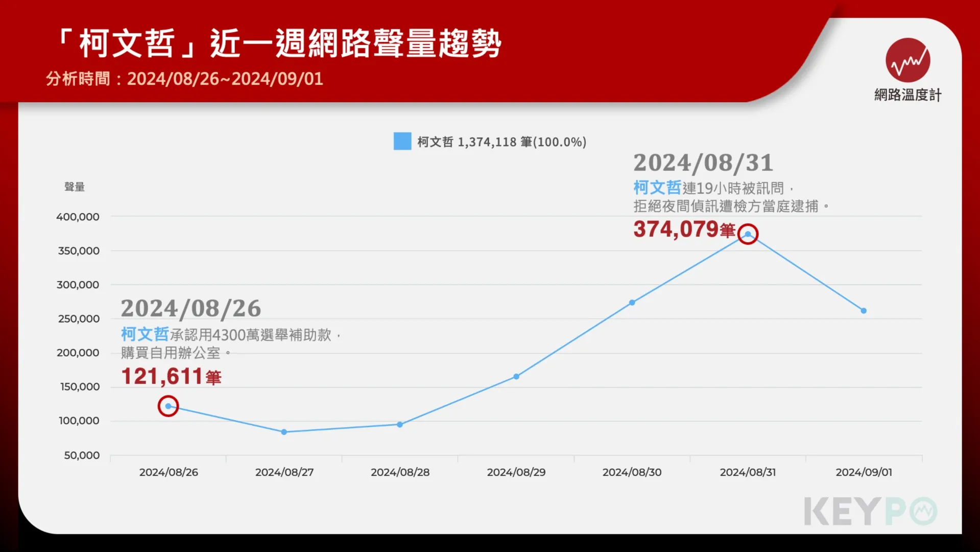Click the large annotation date 2024/08/31
The height and width of the screenshot is (552, 980).
click(x=703, y=163)
